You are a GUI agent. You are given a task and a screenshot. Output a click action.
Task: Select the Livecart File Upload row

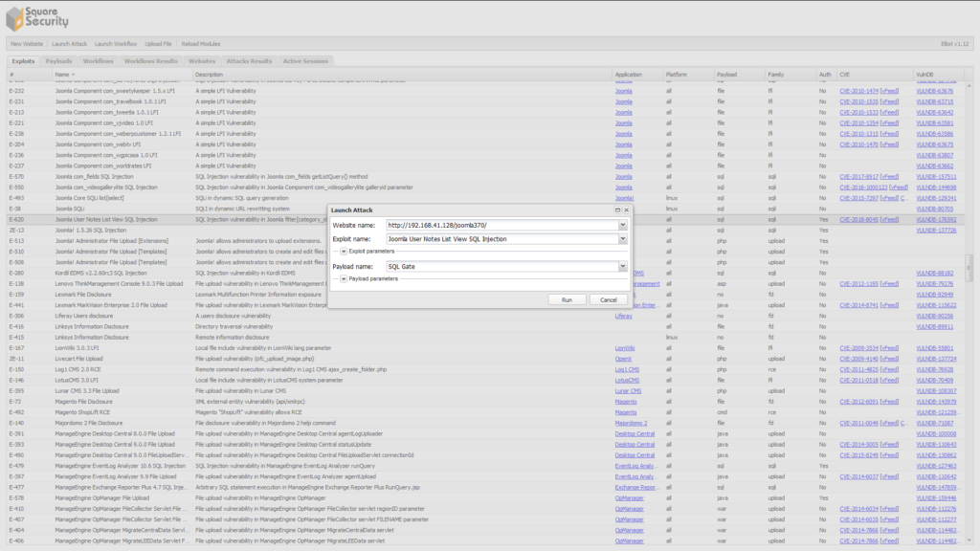(485, 360)
